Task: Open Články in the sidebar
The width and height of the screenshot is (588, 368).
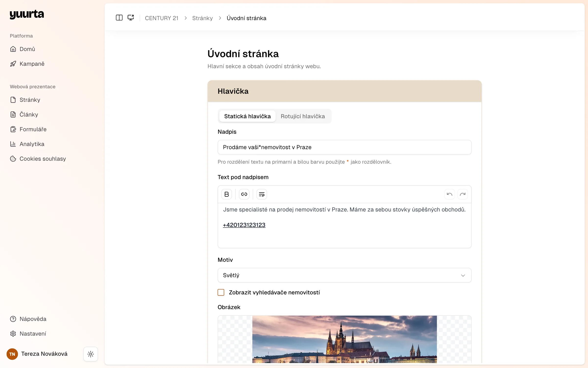Action: [24, 115]
